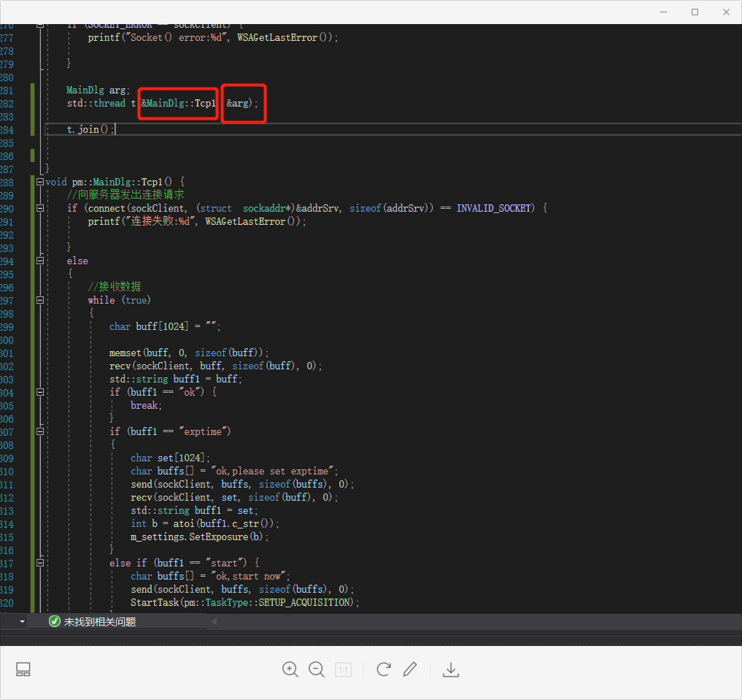Image resolution: width=742 pixels, height=700 pixels.
Task: Open the status bar dropdown arrow
Action: 22,621
